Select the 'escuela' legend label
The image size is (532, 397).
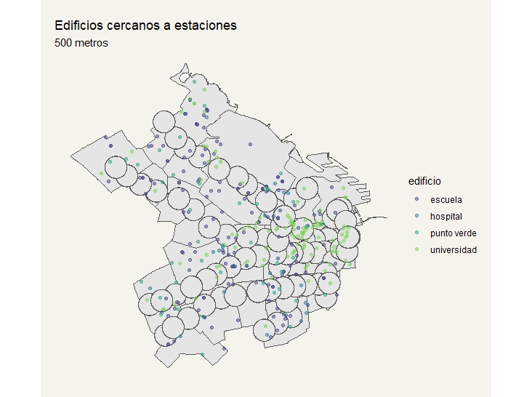(x=446, y=200)
